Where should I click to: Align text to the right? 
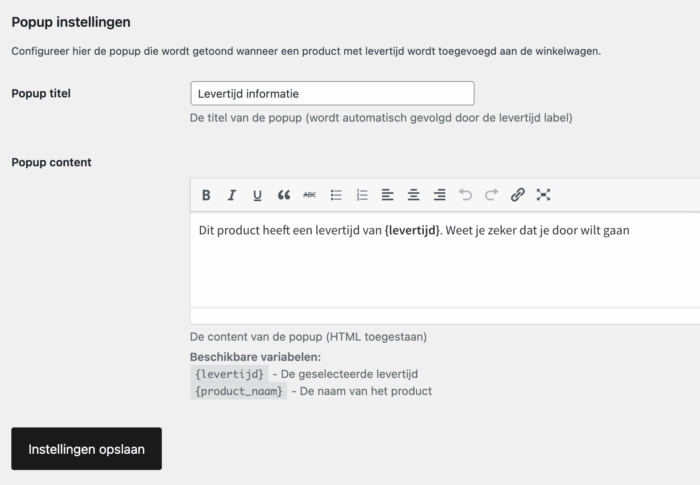tap(440, 195)
